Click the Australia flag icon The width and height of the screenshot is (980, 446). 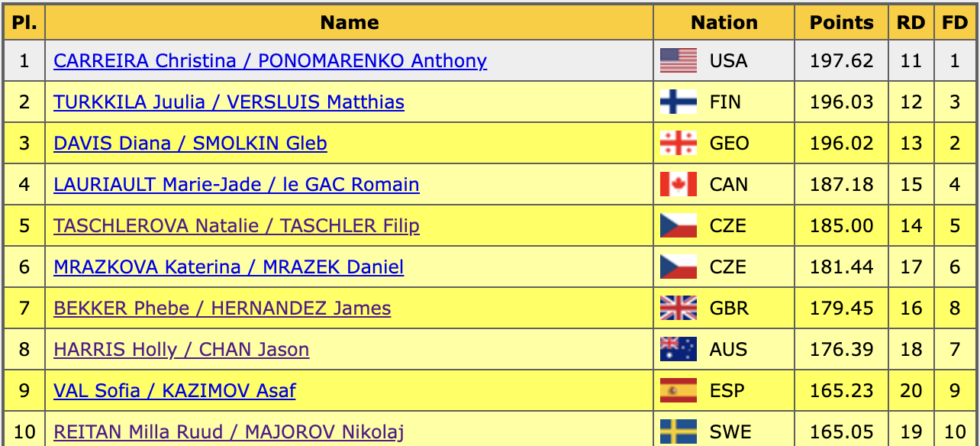678,349
